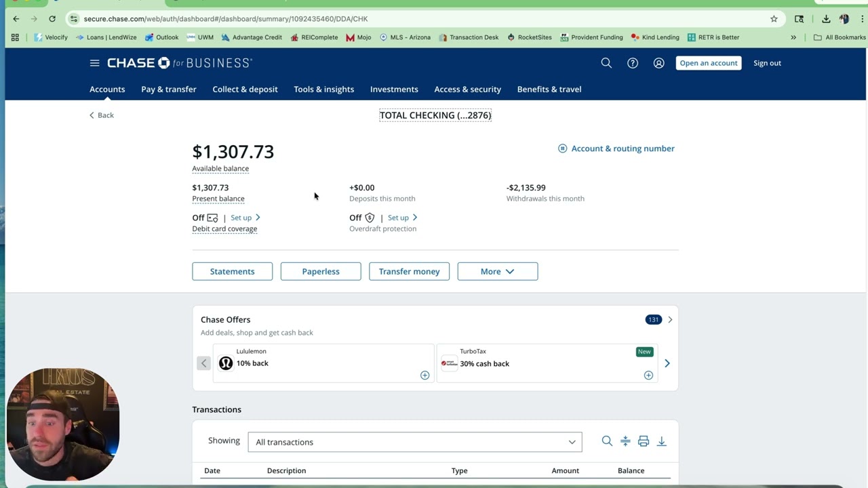Viewport: 868px width, 488px height.
Task: Open the Loans | LendWize bookmark
Action: [x=106, y=37]
